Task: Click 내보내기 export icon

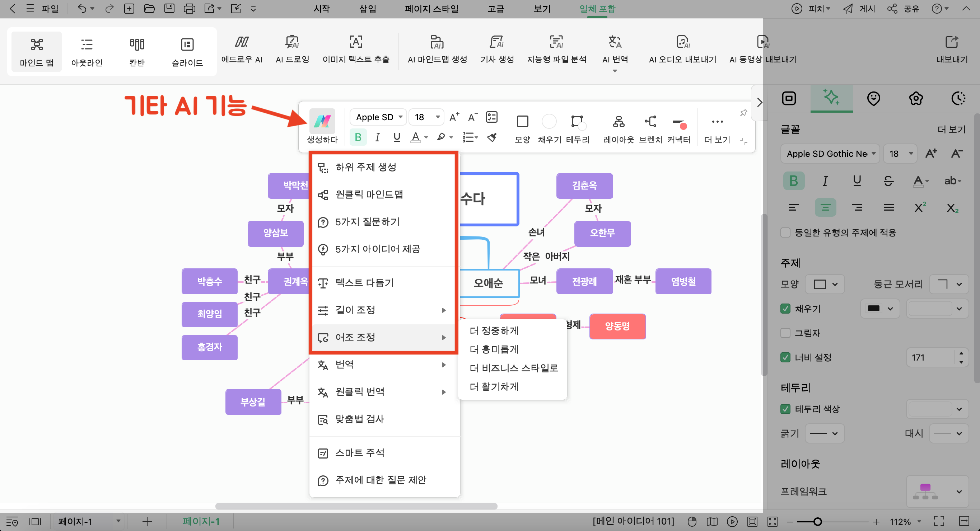Action: point(952,49)
